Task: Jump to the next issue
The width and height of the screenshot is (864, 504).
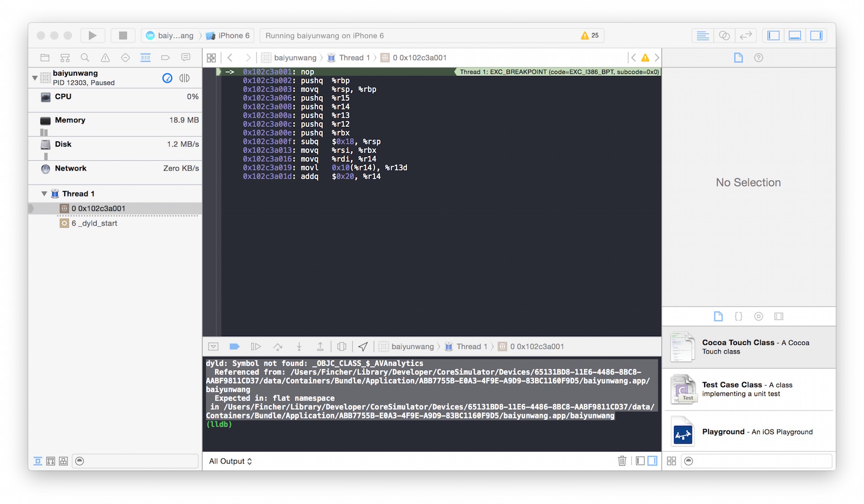Action: 657,58
